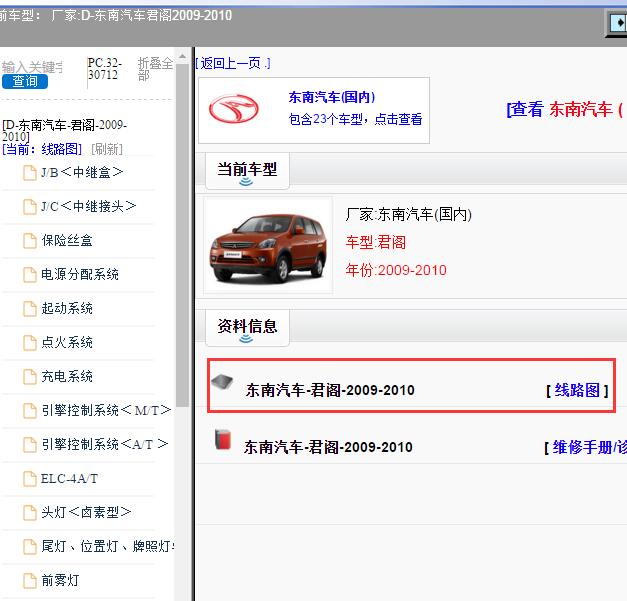Select 引擎控制系统<M/T> in the tree
The width and height of the screenshot is (627, 601).
106,411
